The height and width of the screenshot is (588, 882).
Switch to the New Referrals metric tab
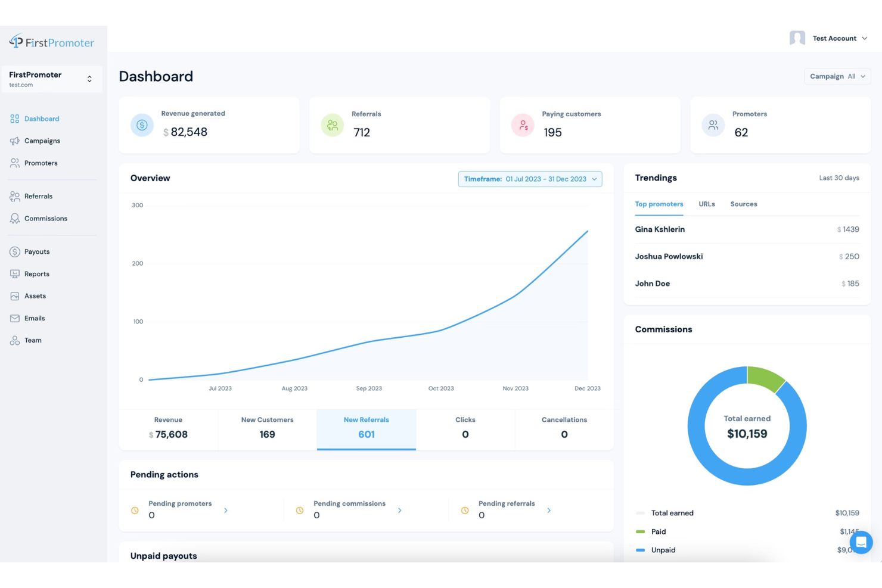click(x=366, y=428)
